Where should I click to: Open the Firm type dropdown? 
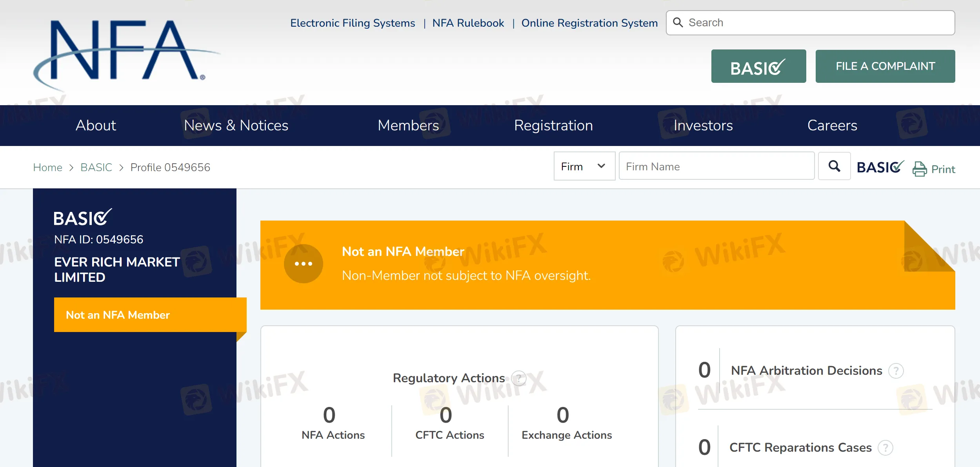(x=584, y=166)
